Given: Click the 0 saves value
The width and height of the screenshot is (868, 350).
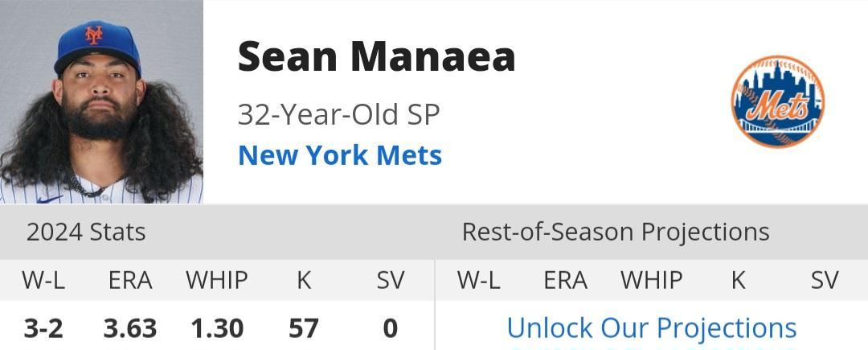Looking at the screenshot, I should click(391, 328).
